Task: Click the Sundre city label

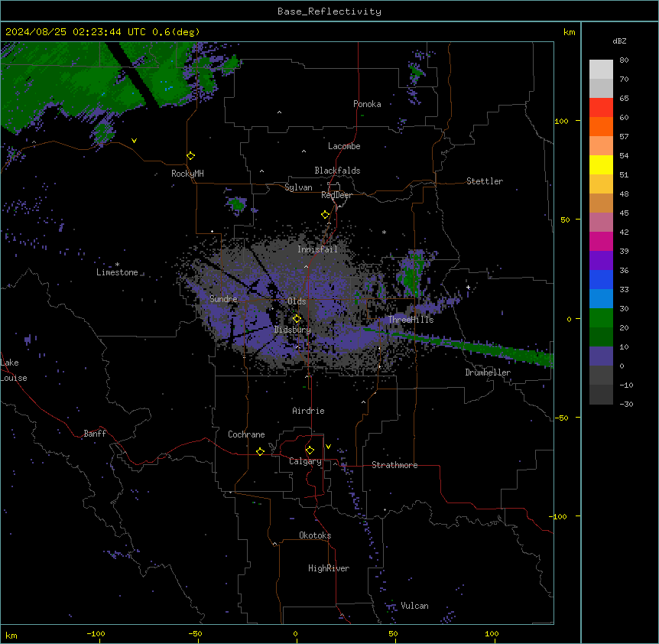Action: (x=223, y=299)
